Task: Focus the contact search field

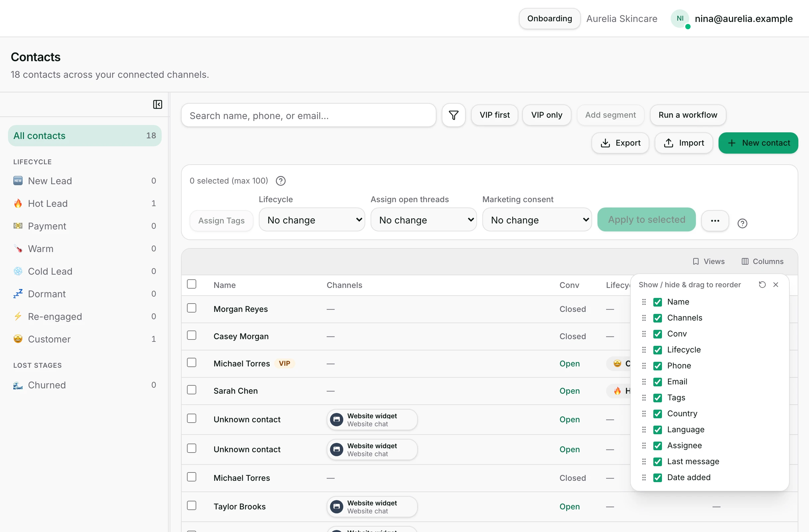Action: pos(308,115)
